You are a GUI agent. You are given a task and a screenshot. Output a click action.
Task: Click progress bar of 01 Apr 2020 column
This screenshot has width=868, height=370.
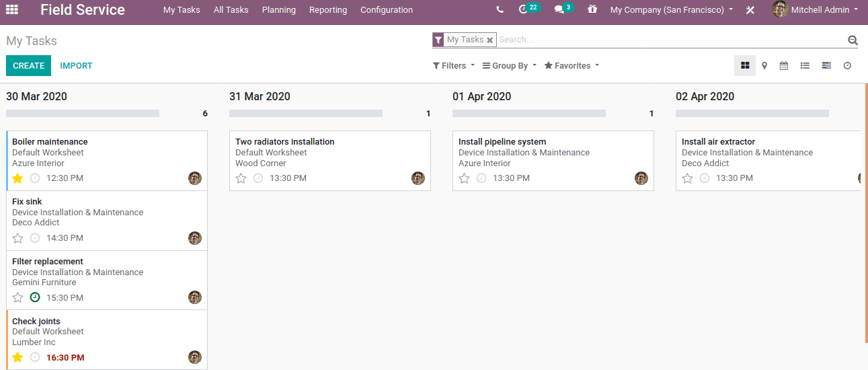pos(529,114)
